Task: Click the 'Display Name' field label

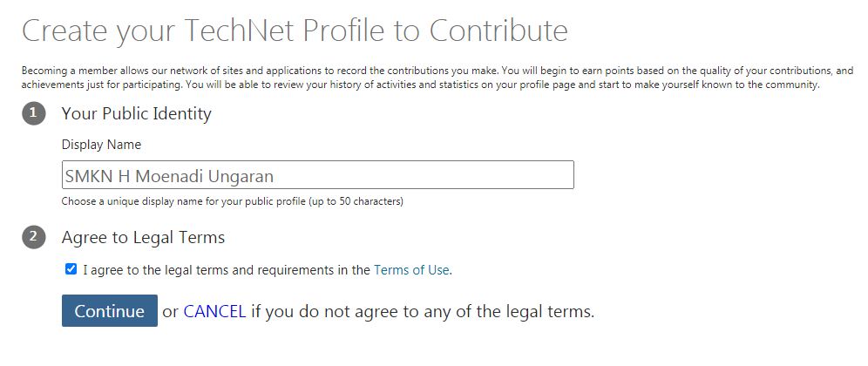Action: (x=101, y=145)
